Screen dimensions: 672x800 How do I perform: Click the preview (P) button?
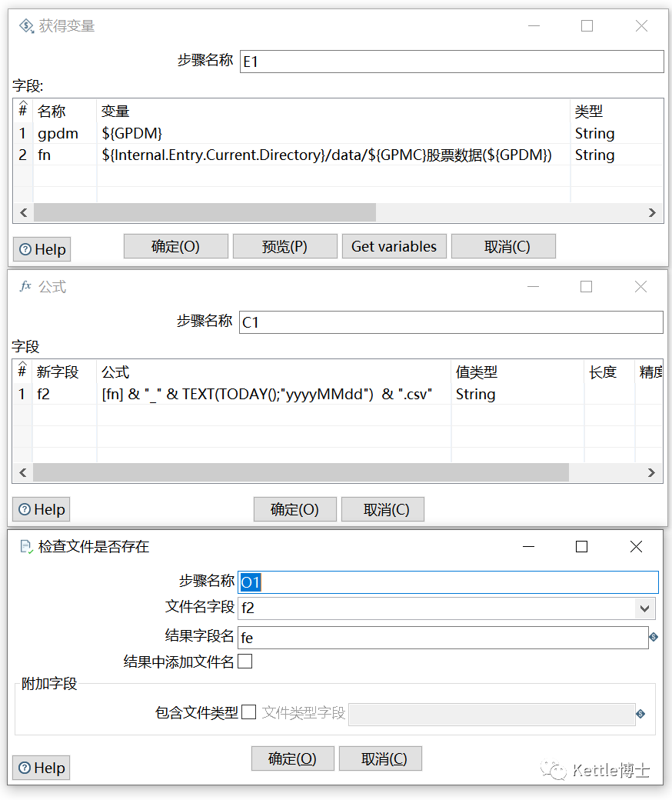pyautogui.click(x=285, y=246)
